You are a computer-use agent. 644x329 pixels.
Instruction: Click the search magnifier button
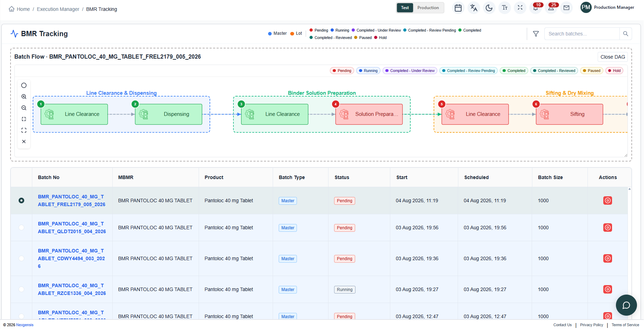point(625,34)
